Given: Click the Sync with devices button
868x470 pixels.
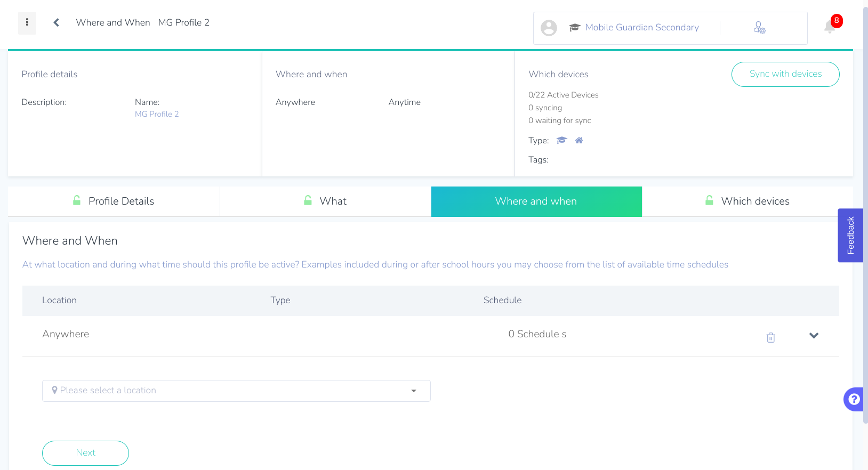Looking at the screenshot, I should 785,74.
